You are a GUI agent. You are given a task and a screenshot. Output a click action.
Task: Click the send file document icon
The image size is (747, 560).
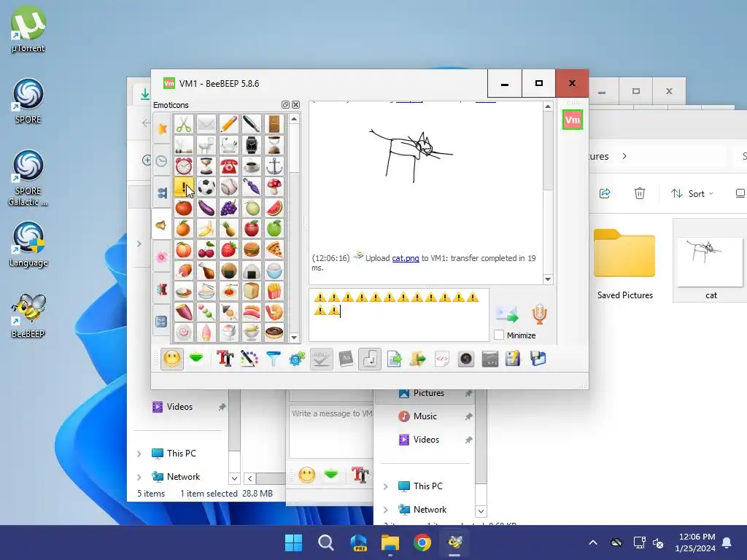395,359
